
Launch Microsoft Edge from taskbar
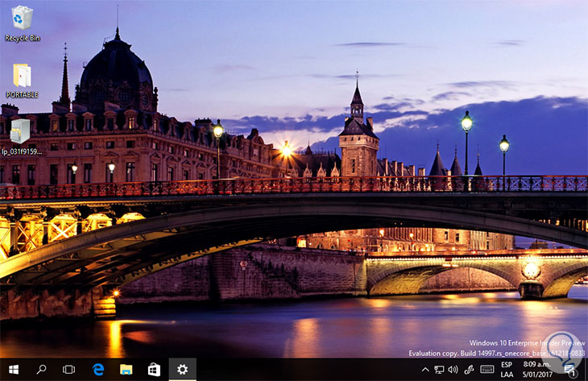tap(98, 370)
